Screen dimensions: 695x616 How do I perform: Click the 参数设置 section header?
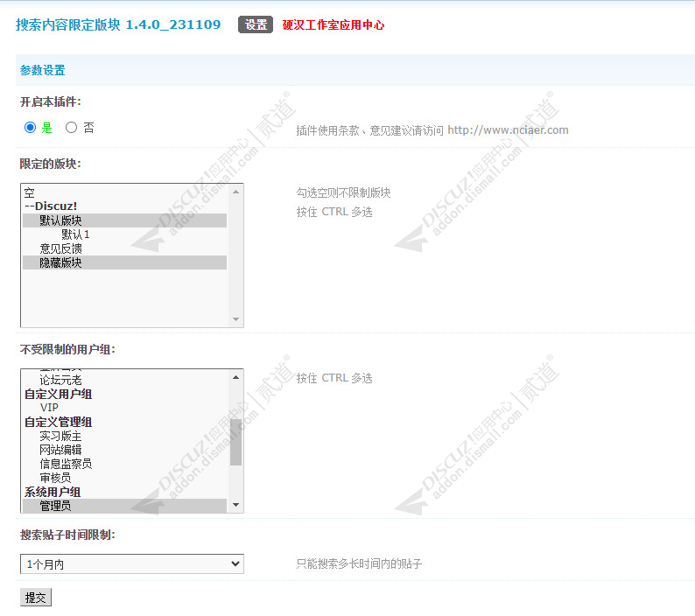[x=43, y=70]
